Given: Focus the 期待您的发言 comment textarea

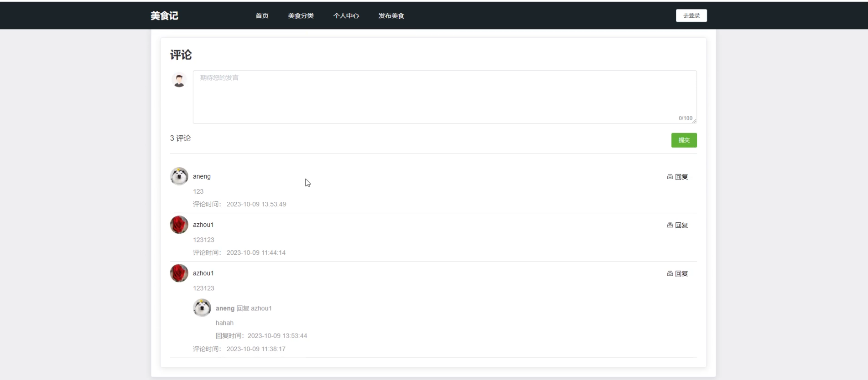Looking at the screenshot, I should pyautogui.click(x=445, y=97).
